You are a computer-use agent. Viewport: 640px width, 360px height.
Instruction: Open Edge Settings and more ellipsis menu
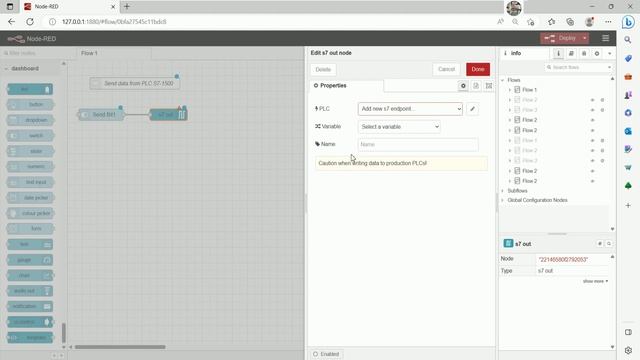[x=608, y=22]
